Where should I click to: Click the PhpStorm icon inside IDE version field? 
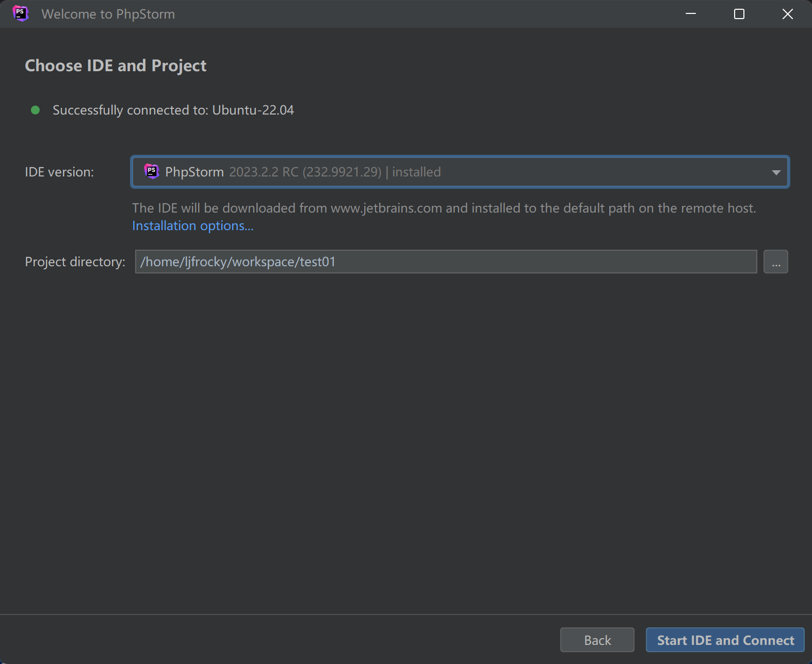(x=151, y=171)
